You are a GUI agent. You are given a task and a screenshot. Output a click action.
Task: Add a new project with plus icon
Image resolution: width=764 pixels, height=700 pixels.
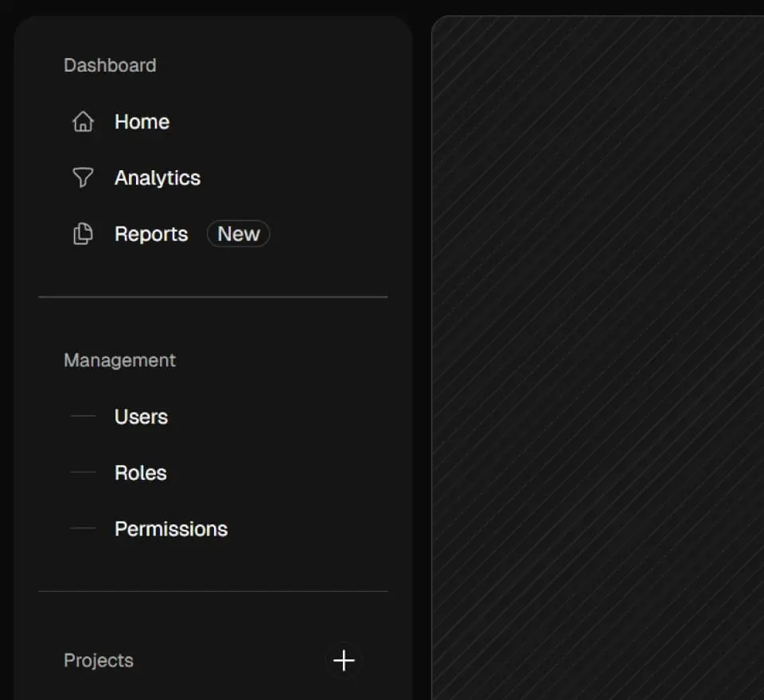tap(344, 660)
